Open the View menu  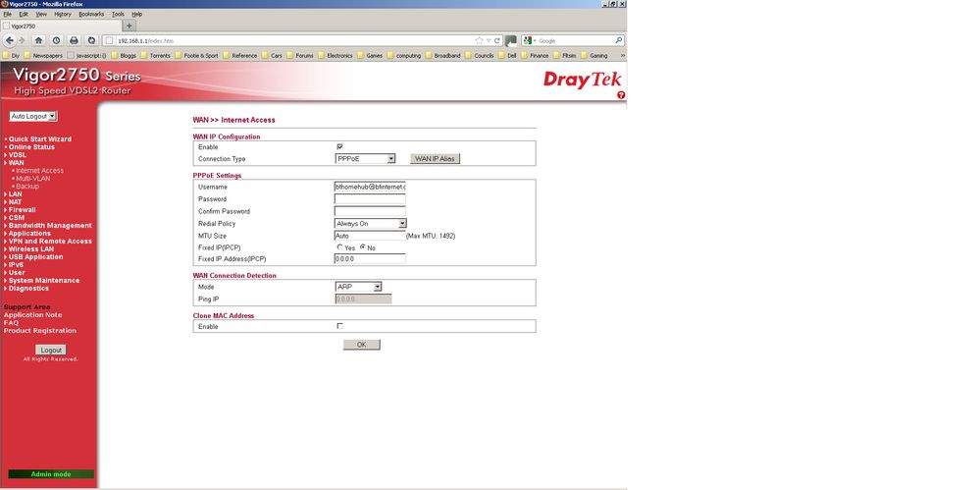pyautogui.click(x=41, y=14)
